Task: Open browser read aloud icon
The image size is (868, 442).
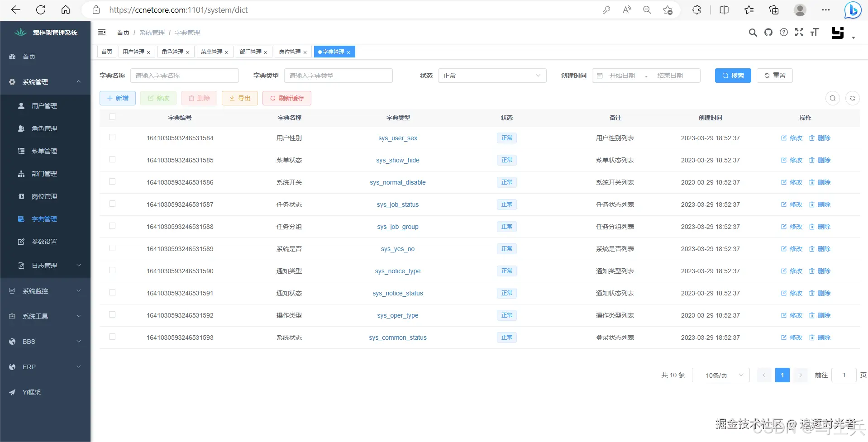Action: click(627, 10)
